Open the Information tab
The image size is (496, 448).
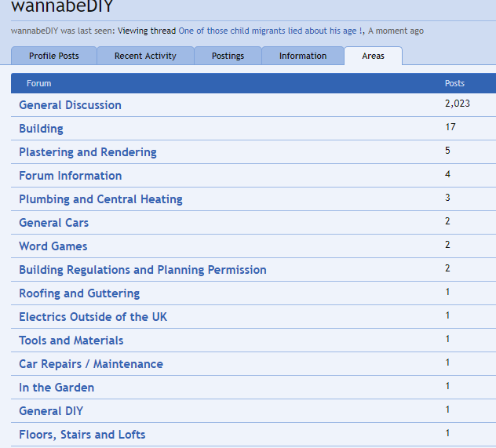(303, 56)
